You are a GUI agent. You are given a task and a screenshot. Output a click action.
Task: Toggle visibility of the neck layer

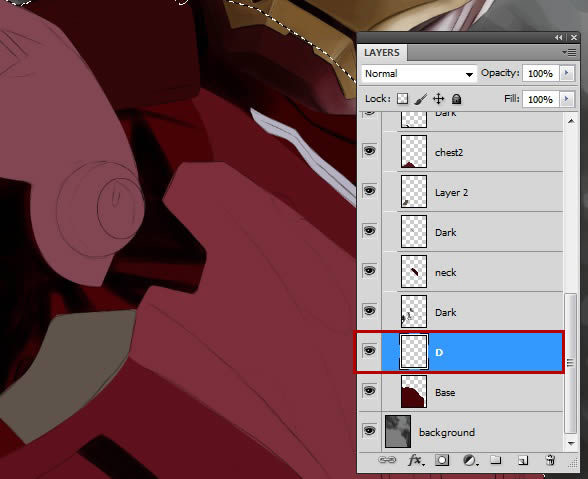[x=369, y=270]
